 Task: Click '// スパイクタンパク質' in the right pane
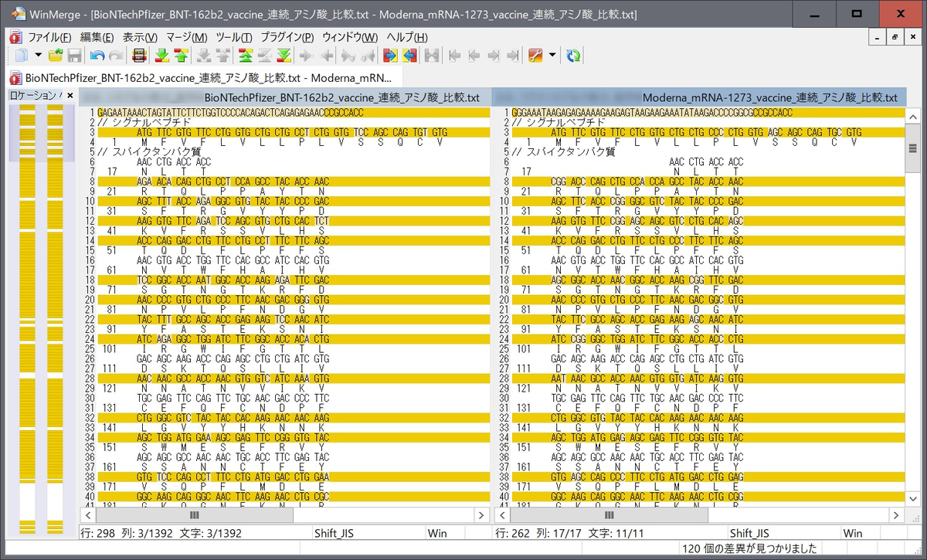[x=563, y=152]
